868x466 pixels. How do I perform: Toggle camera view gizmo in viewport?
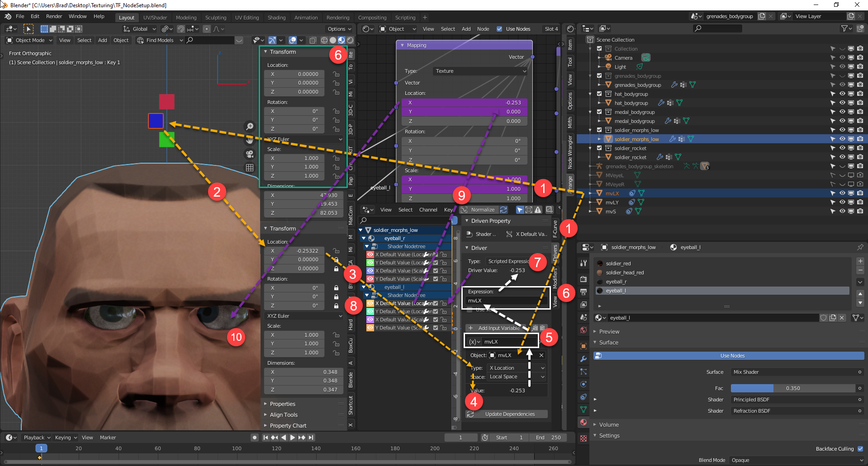249,154
